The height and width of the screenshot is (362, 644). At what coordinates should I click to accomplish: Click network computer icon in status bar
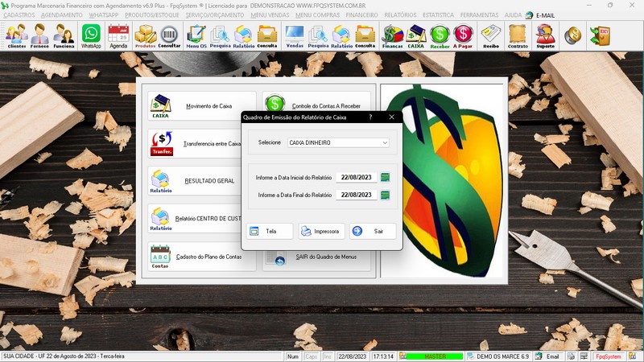pyautogui.click(x=584, y=356)
